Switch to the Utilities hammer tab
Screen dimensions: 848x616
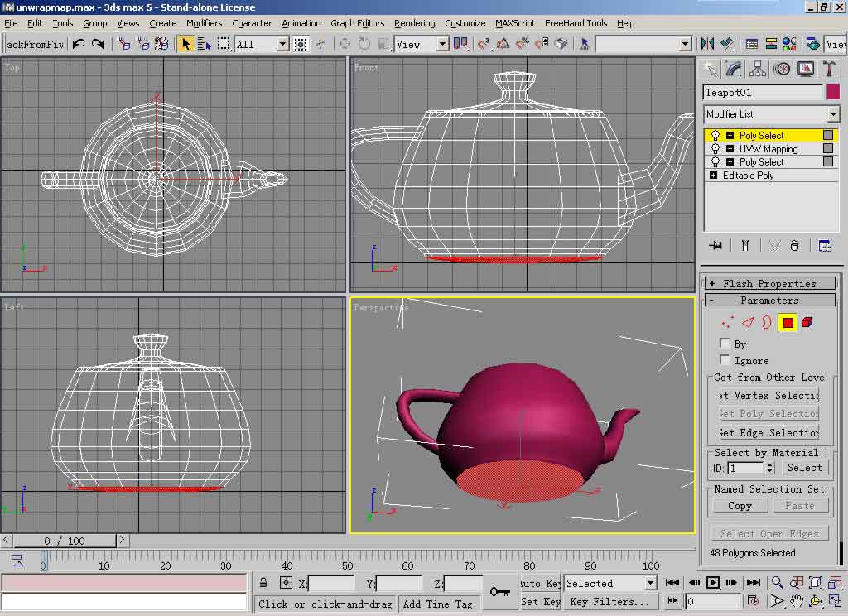828,69
